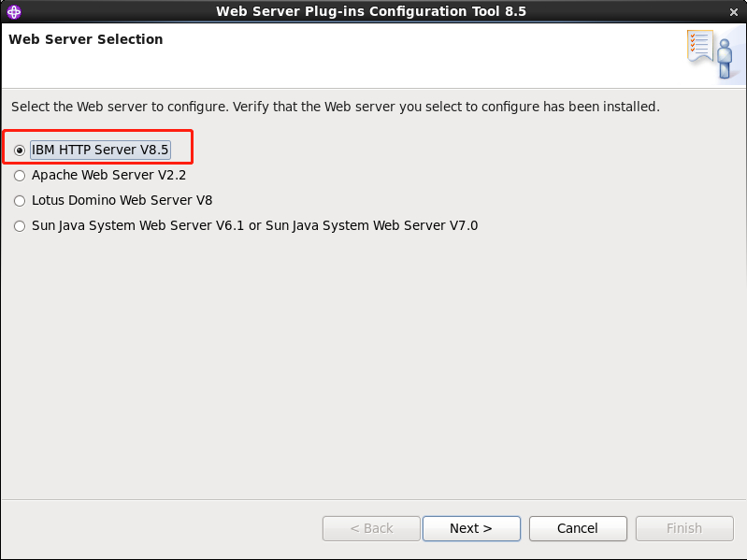Viewport: 747px width, 560px height.
Task: Click the 'Web Server Selection' heading
Action: pyautogui.click(x=86, y=39)
